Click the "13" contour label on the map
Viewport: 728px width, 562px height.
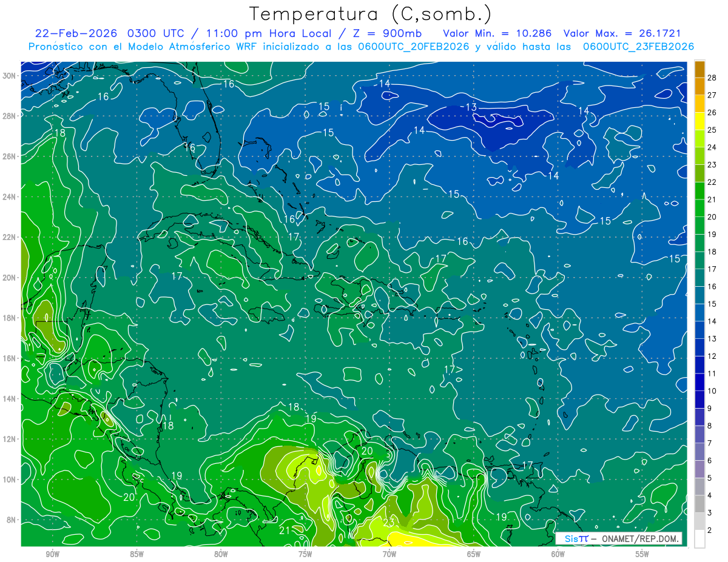click(471, 107)
